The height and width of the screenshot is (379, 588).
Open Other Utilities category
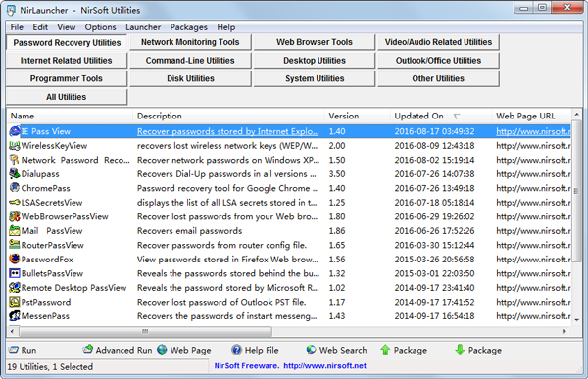[x=438, y=78]
